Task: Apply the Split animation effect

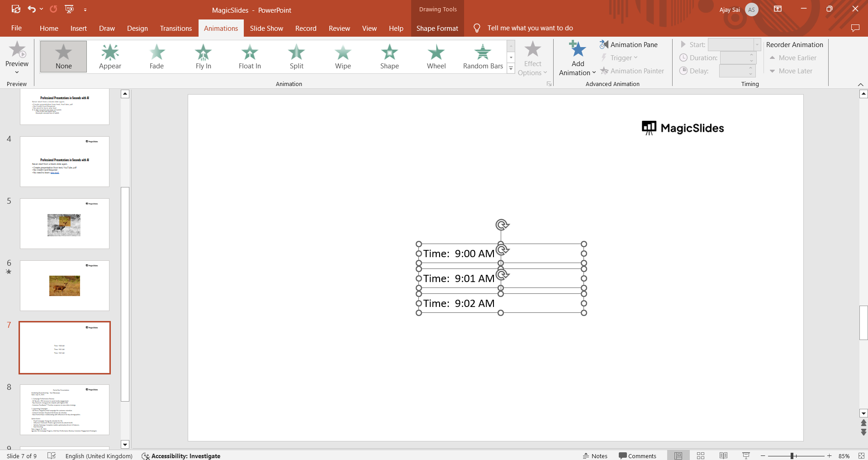Action: tap(297, 57)
